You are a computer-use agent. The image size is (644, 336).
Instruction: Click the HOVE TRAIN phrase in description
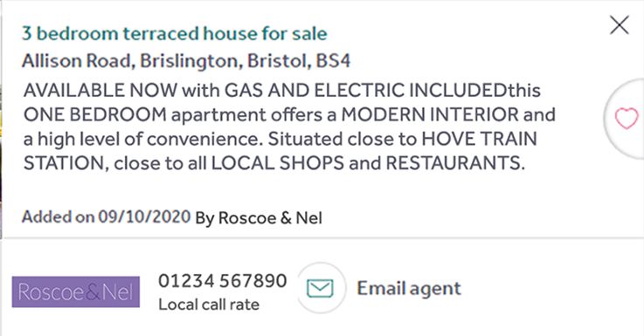[480, 139]
